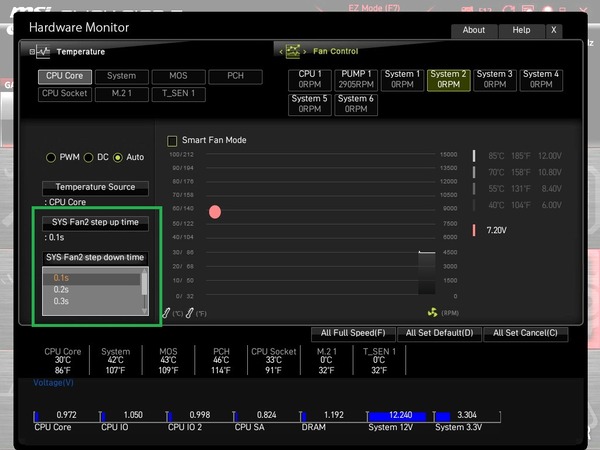Screen dimensions: 600x450
Task: Select the System 4 fan button
Action: pyautogui.click(x=541, y=80)
